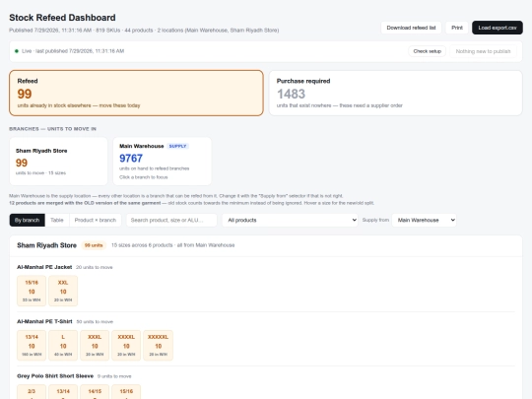Click the Al-Manhal PE Jacket product name
This screenshot has height=399, width=532.
coord(44,267)
